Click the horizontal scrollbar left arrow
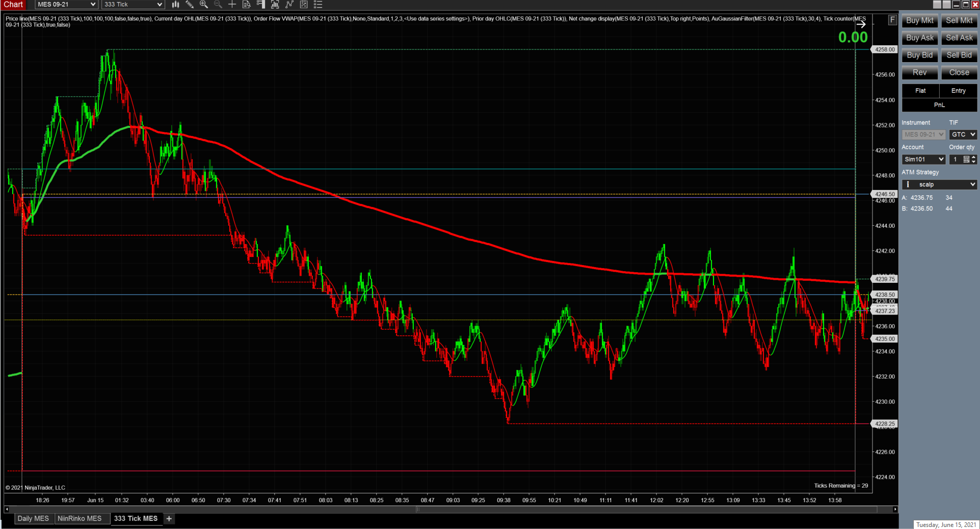This screenshot has height=529, width=980. pos(6,509)
